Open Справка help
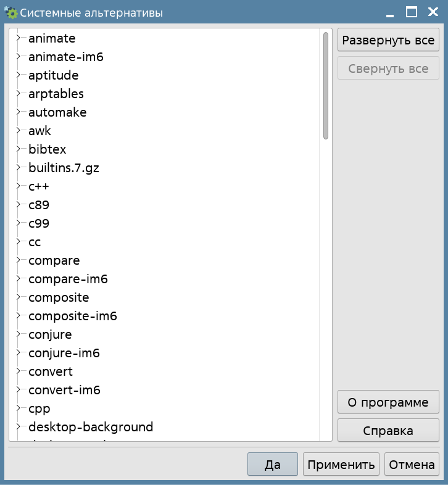The width and height of the screenshot is (448, 485). click(388, 431)
